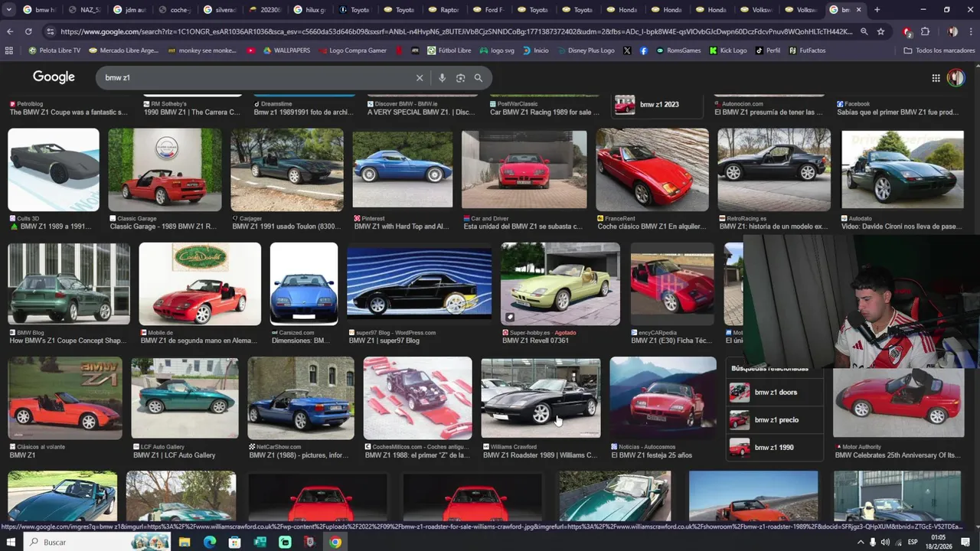Open File Explorer from the taskbar
This screenshot has height=551, width=980.
point(185,542)
